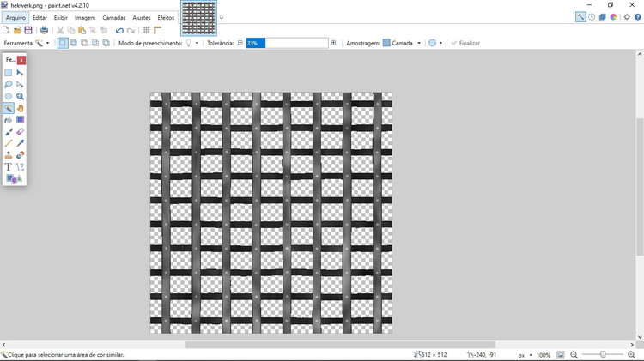644x361 pixels.
Task: Select the Pan hand tool
Action: point(20,108)
